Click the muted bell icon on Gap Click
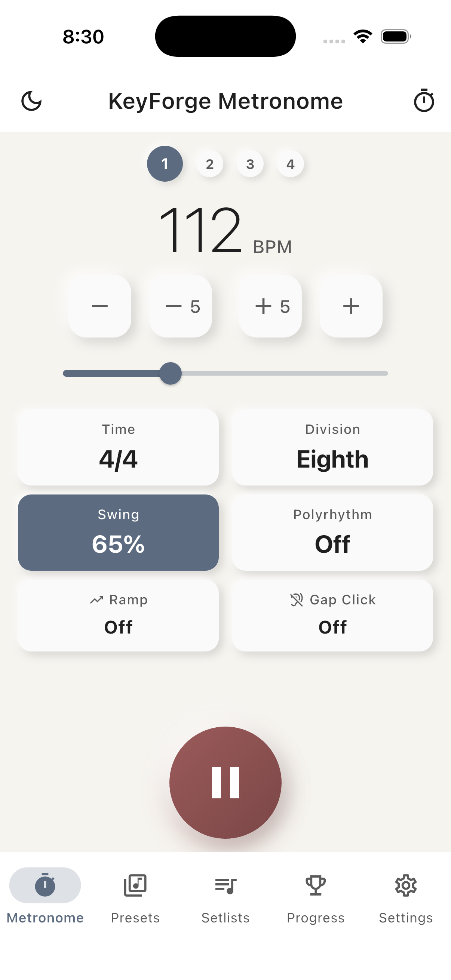This screenshot has height=980, width=451. (x=297, y=600)
